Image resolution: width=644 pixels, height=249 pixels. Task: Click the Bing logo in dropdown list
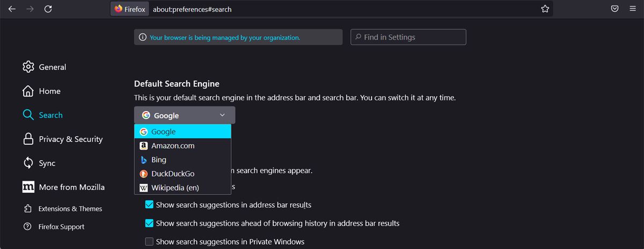143,160
